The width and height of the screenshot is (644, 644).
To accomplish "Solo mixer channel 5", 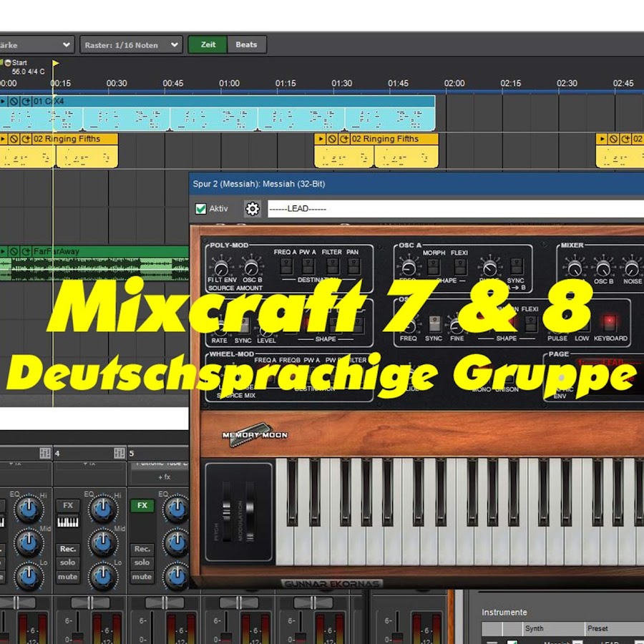I will pyautogui.click(x=142, y=562).
